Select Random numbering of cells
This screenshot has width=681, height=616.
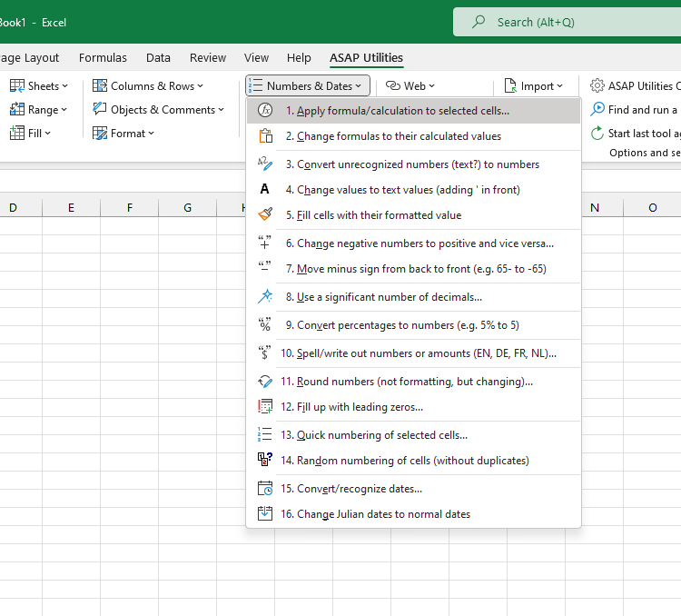tap(413, 461)
